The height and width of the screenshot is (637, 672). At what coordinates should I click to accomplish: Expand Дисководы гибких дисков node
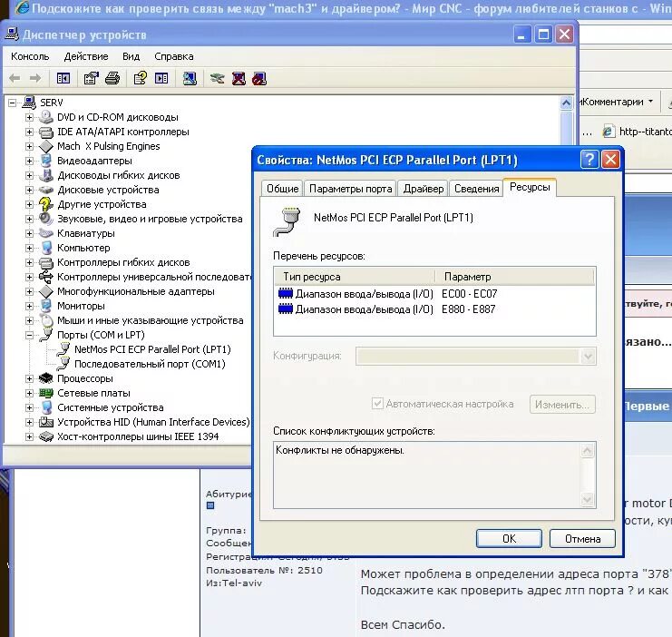coord(29,175)
